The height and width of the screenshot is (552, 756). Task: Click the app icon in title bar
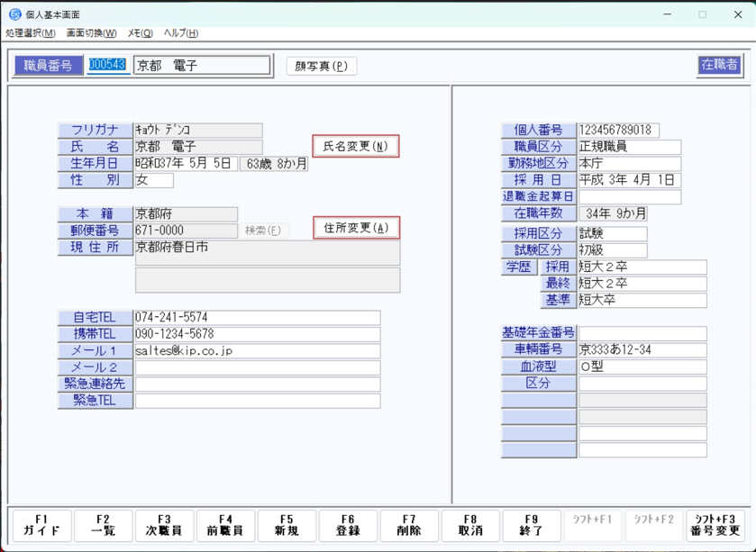(14, 14)
